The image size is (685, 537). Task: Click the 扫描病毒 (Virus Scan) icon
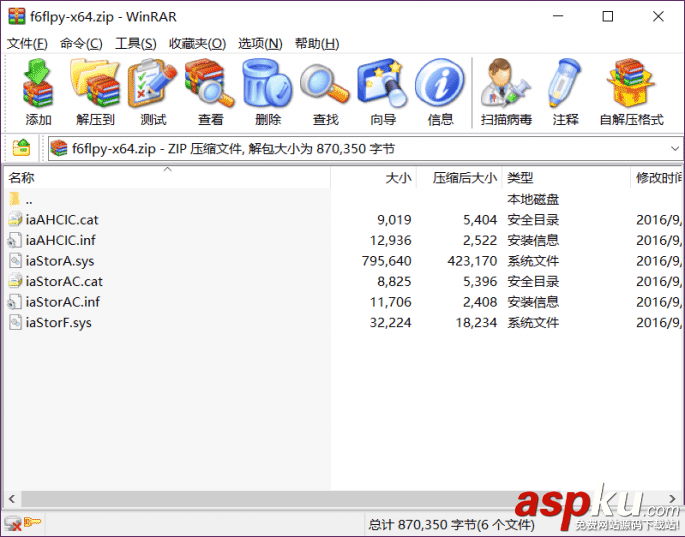506,83
